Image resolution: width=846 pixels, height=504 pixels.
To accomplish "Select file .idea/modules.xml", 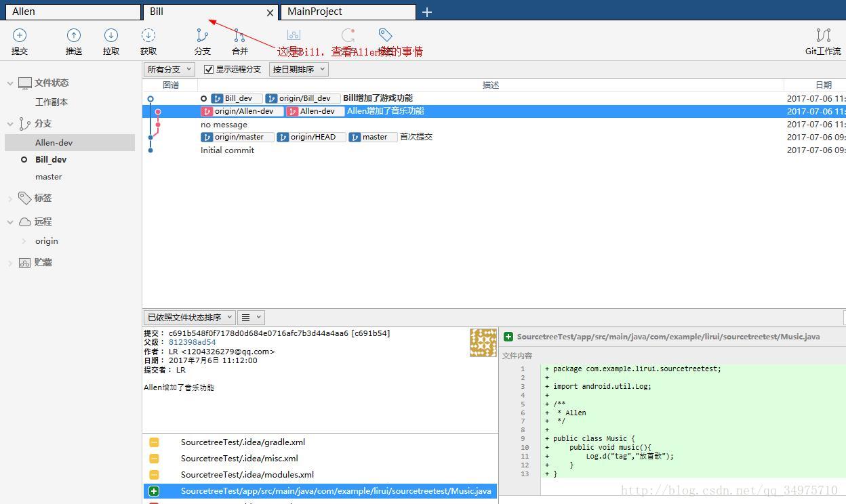I will pyautogui.click(x=247, y=474).
